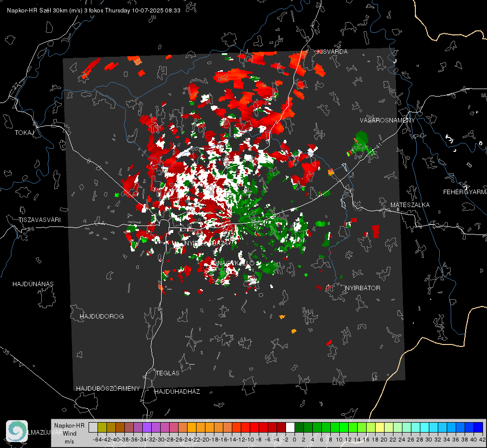Select the HAJDÚBÖSZÖRMÉNY city label

108,388
